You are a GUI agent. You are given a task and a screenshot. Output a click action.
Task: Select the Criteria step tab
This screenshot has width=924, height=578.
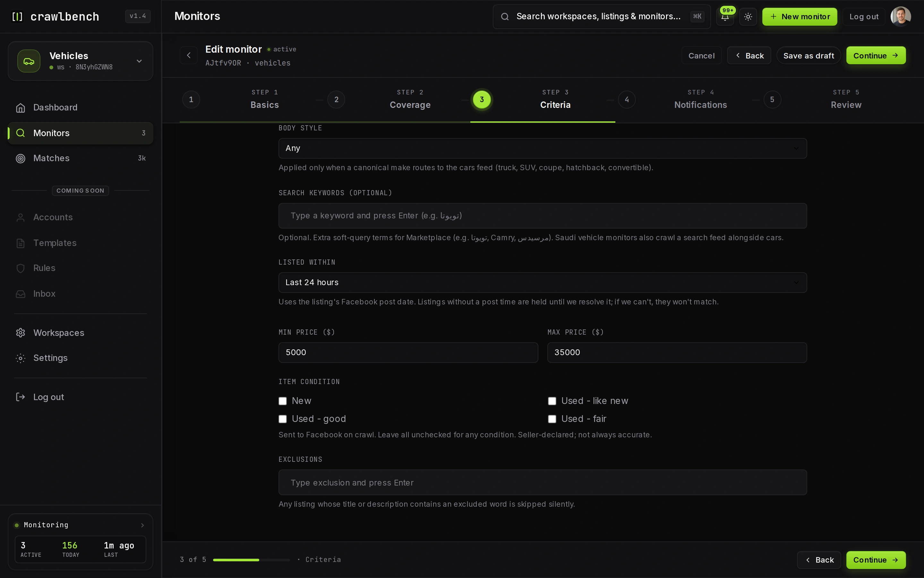pos(555,100)
